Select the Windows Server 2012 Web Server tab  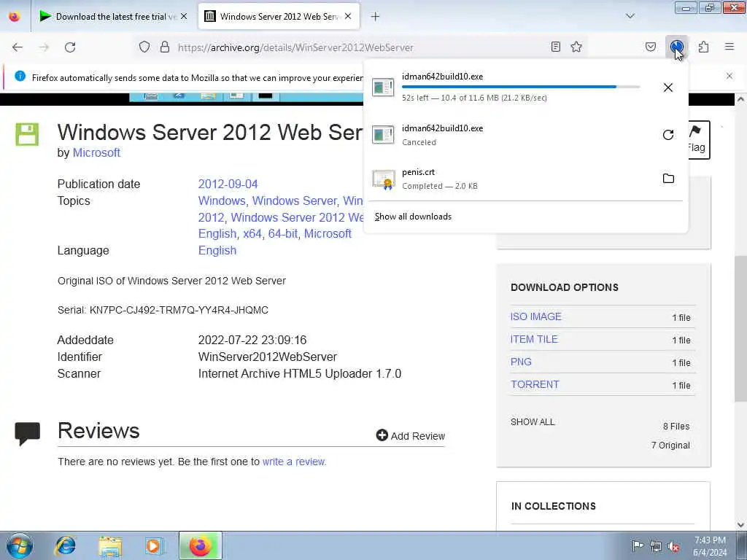(279, 16)
